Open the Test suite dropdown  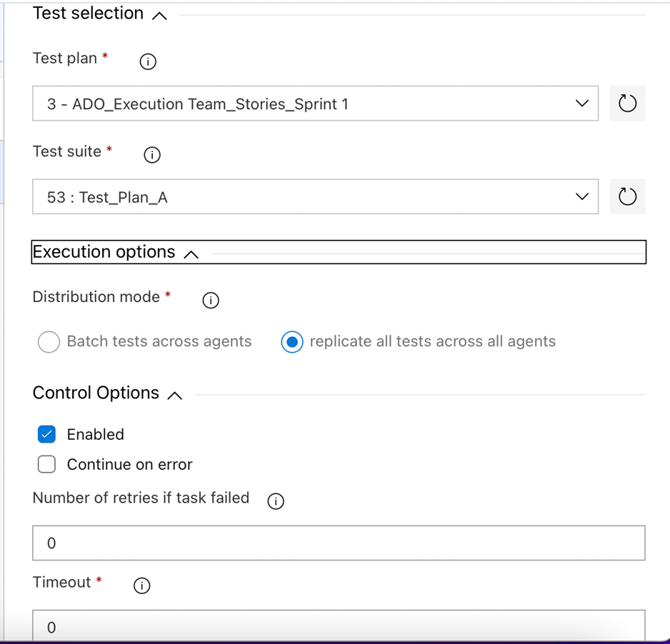point(315,197)
